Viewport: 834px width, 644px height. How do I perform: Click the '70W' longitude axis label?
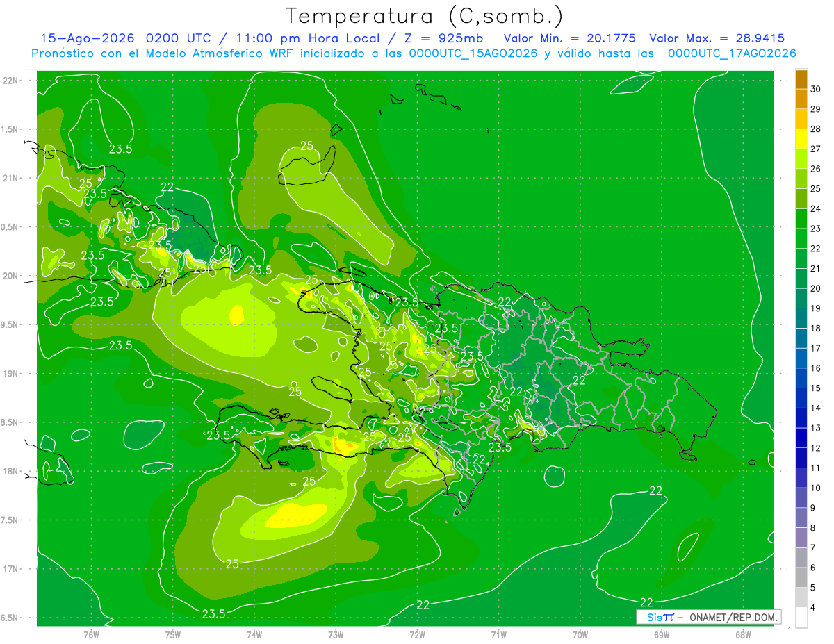[x=580, y=634]
